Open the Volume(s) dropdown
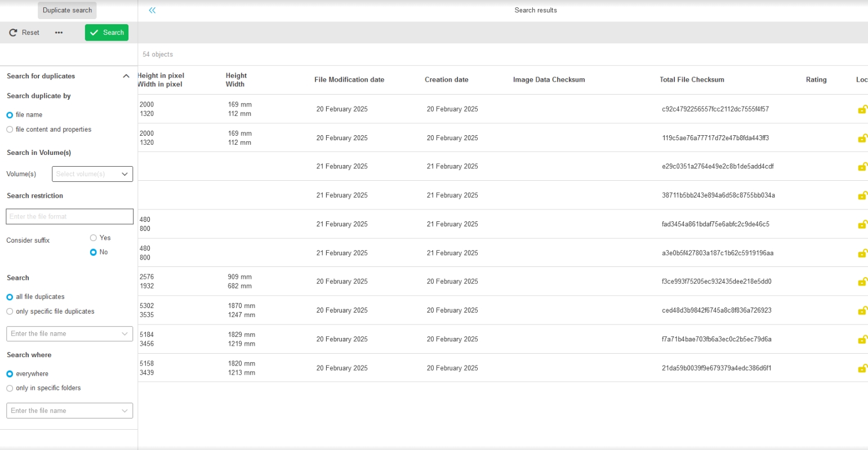This screenshot has height=450, width=868. tap(92, 174)
